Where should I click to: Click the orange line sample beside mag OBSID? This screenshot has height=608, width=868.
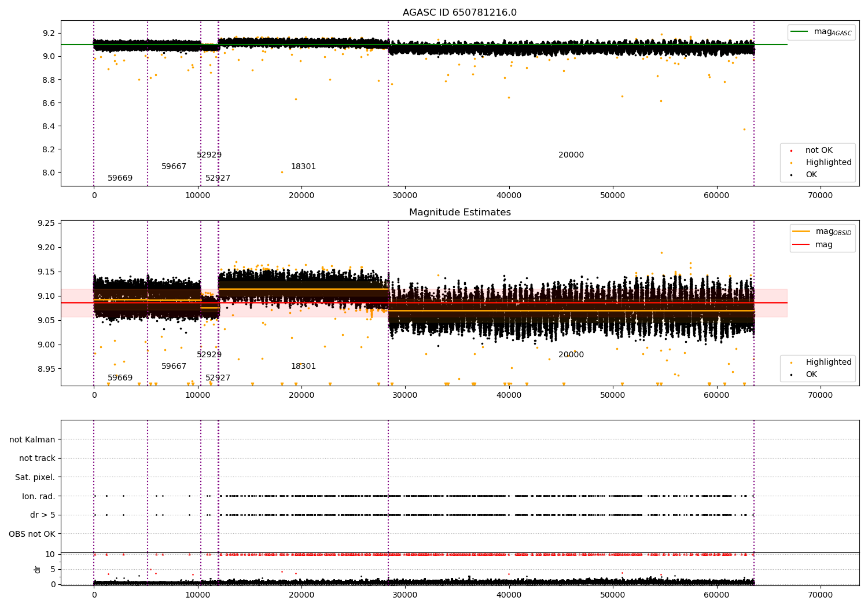click(801, 232)
